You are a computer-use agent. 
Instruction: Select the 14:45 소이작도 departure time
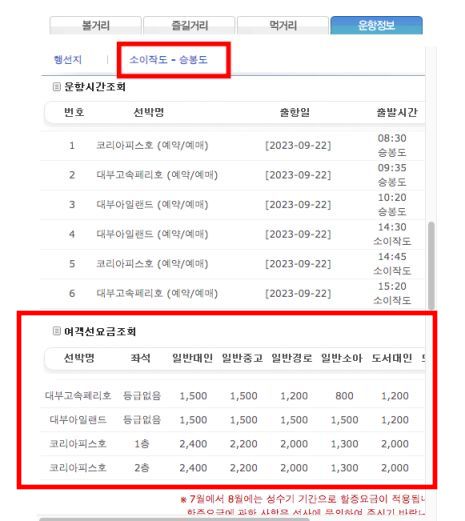[x=392, y=264]
